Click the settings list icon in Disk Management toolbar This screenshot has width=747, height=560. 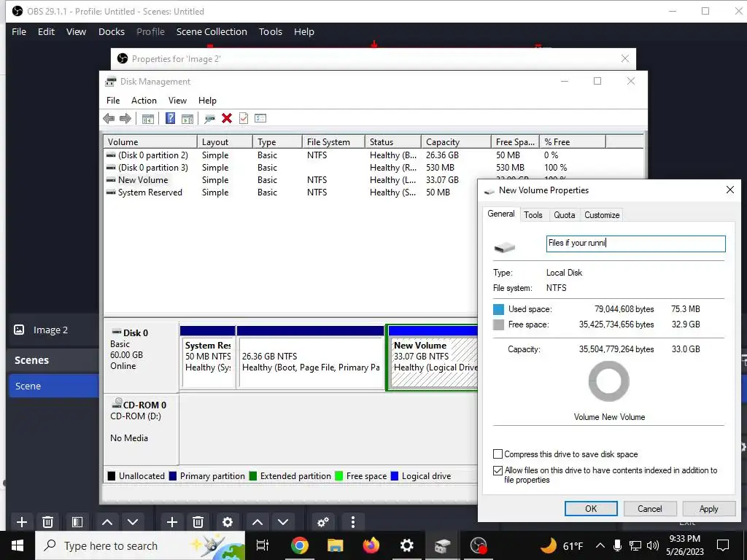pos(260,118)
